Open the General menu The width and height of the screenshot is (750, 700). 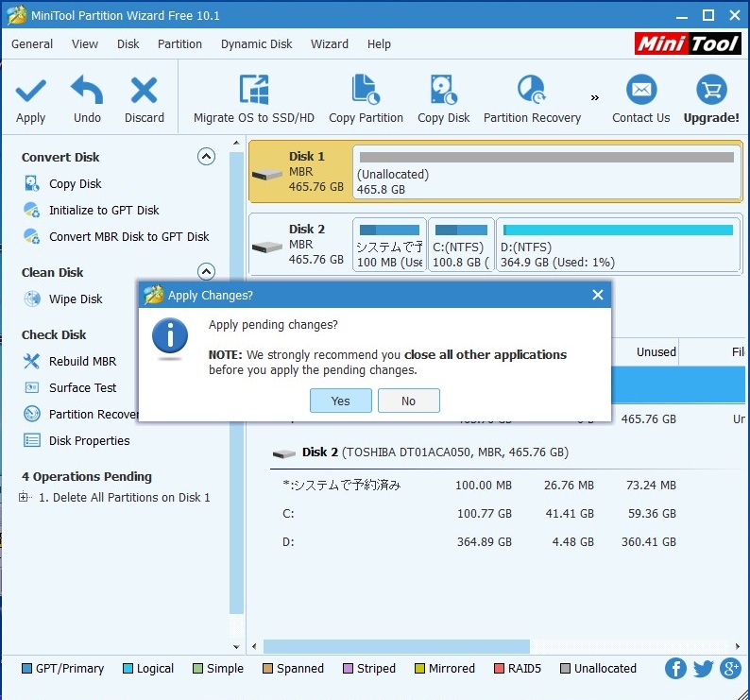tap(32, 44)
